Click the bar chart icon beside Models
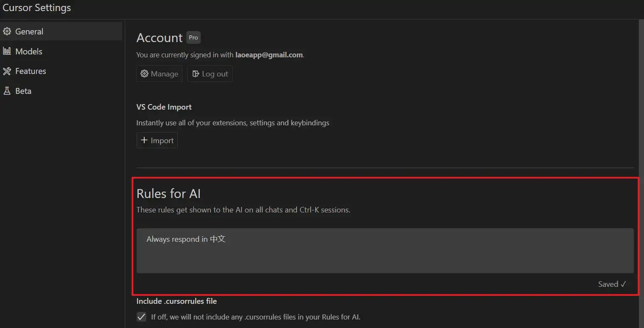This screenshot has height=328, width=644. coord(7,51)
